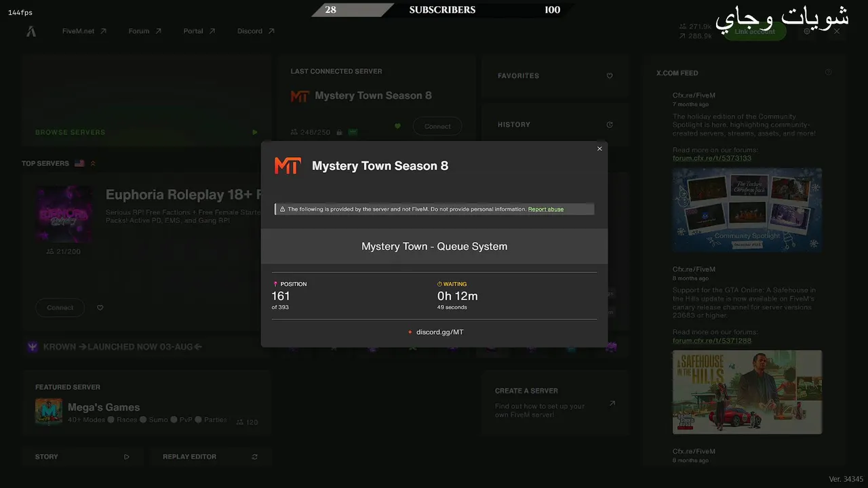The width and height of the screenshot is (868, 488).
Task: Click the History clock icon
Action: (x=610, y=125)
